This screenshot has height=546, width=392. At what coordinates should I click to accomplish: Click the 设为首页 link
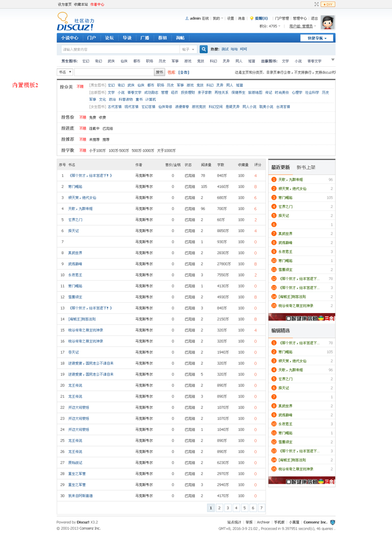64,4
